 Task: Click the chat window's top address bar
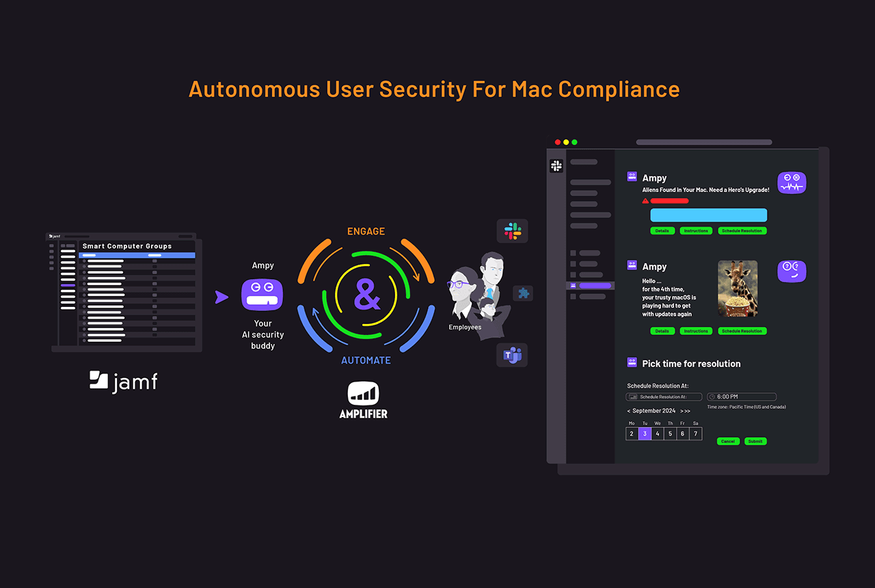704,142
